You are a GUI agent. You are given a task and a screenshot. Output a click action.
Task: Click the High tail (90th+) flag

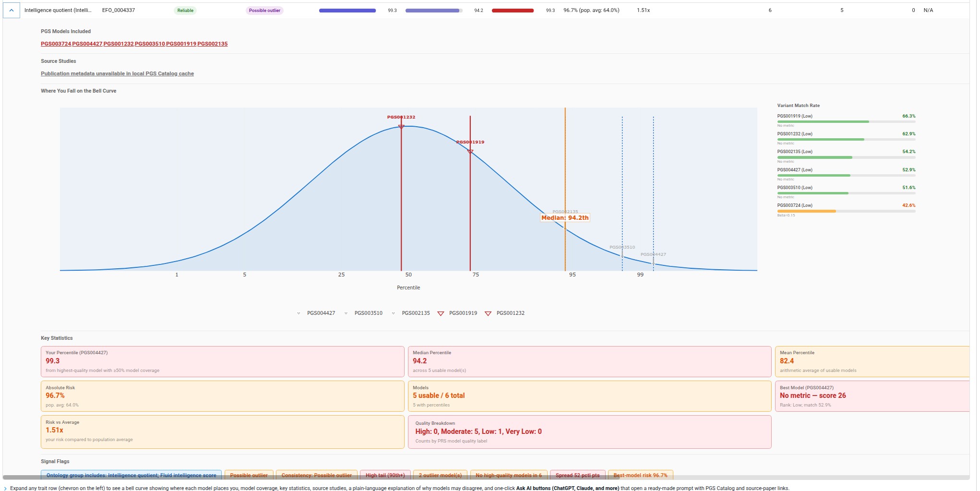(385, 475)
